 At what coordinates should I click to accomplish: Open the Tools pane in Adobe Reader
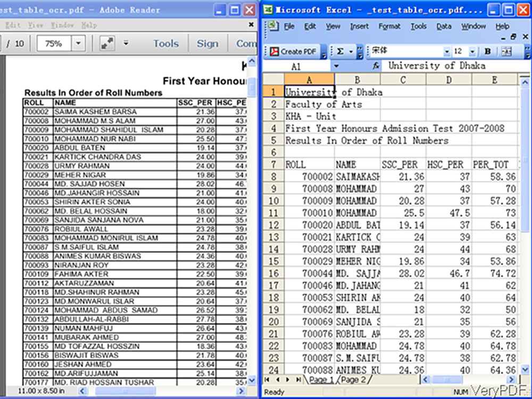coord(166,44)
